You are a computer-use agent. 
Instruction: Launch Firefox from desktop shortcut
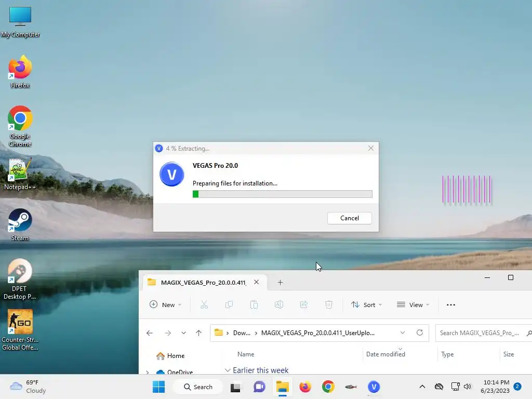coord(20,72)
